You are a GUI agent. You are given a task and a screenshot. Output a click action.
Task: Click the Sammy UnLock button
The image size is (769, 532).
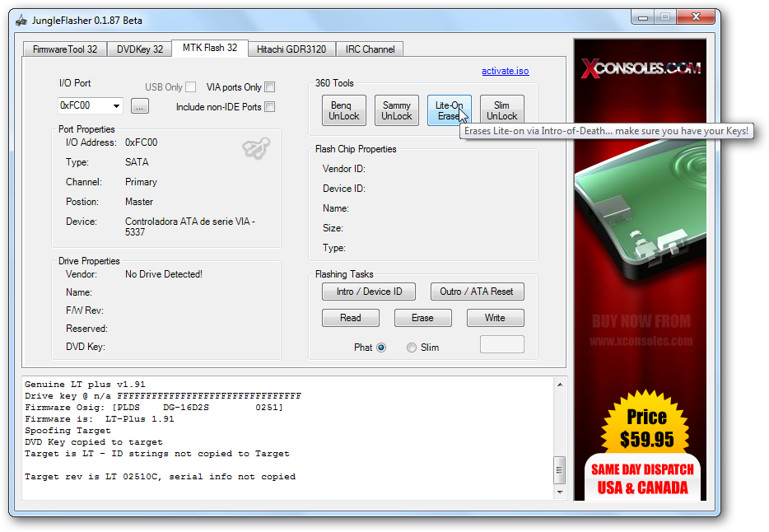pos(397,110)
